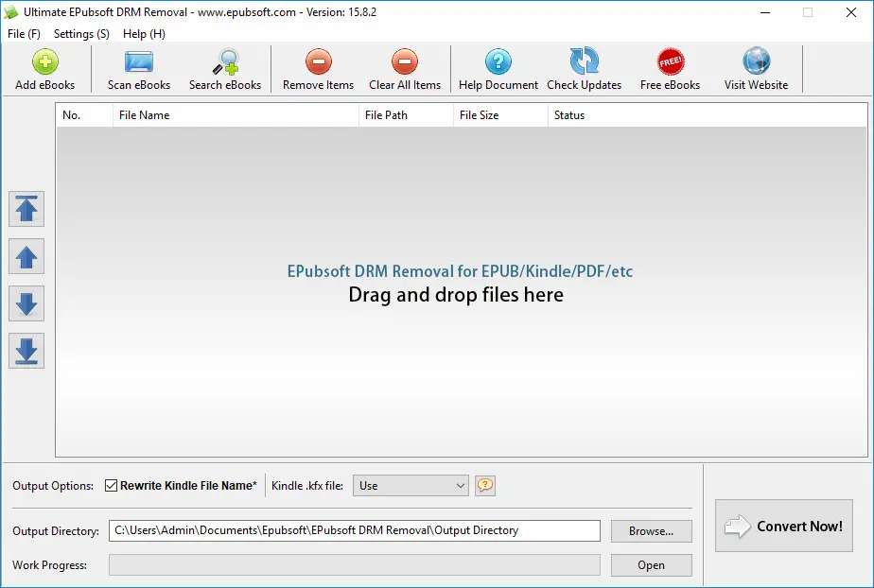Click the File Path column header
This screenshot has width=874, height=588.
tap(406, 115)
